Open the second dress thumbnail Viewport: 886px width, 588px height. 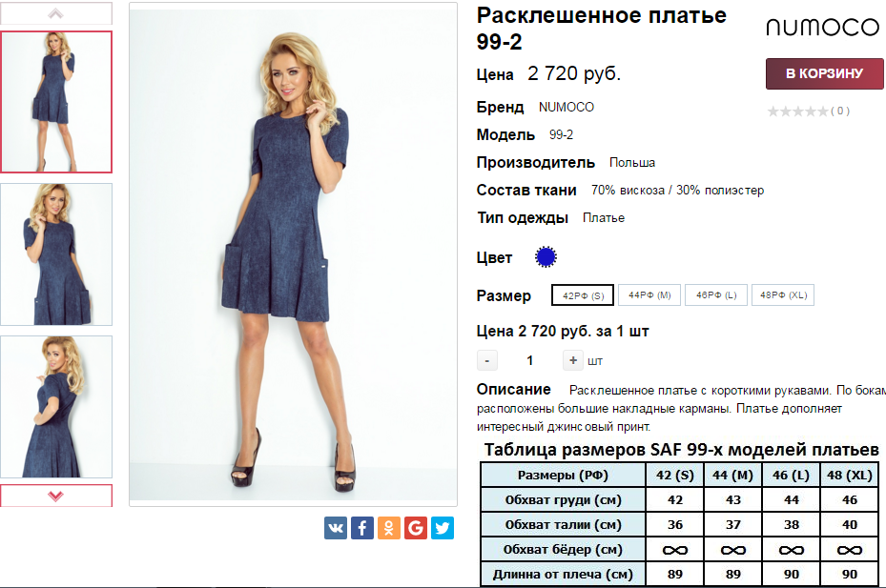pyautogui.click(x=56, y=254)
